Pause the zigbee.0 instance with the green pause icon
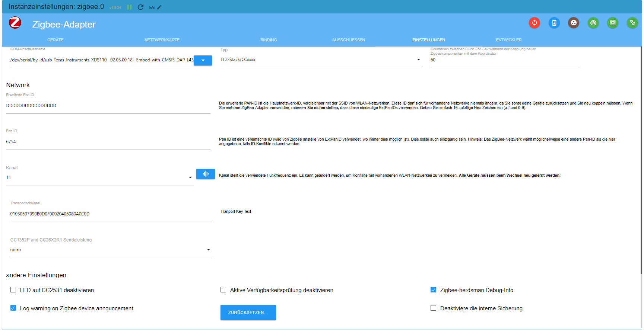This screenshot has height=330, width=644. click(129, 7)
